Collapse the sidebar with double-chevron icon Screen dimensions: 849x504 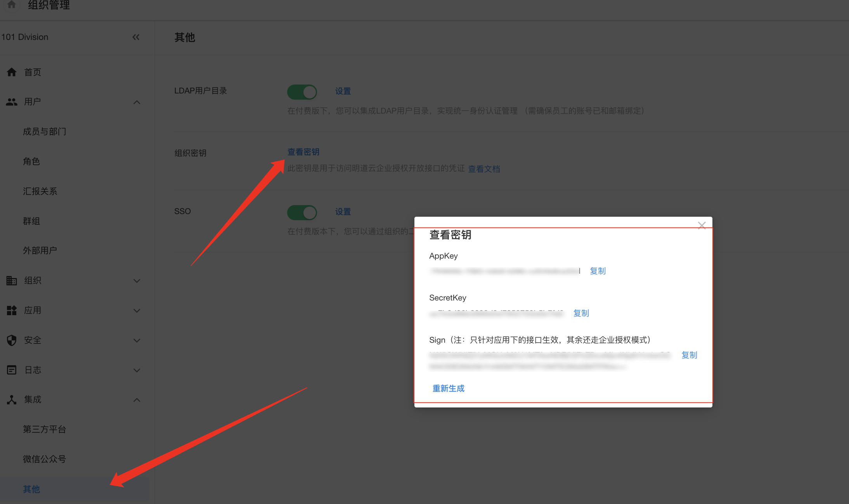pyautogui.click(x=136, y=37)
